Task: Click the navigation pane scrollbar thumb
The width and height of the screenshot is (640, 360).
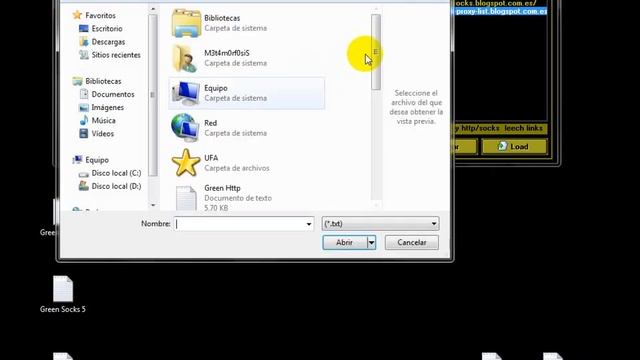Action: click(153, 95)
